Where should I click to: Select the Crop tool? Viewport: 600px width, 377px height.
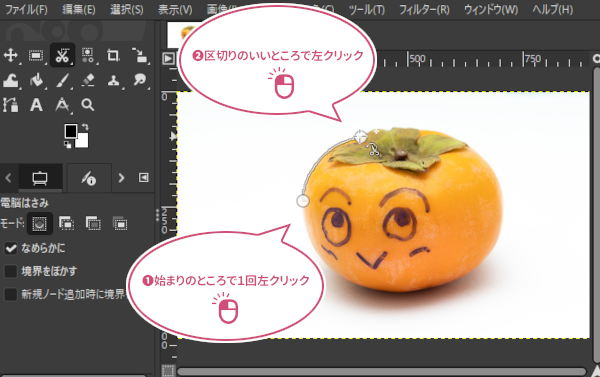point(113,56)
